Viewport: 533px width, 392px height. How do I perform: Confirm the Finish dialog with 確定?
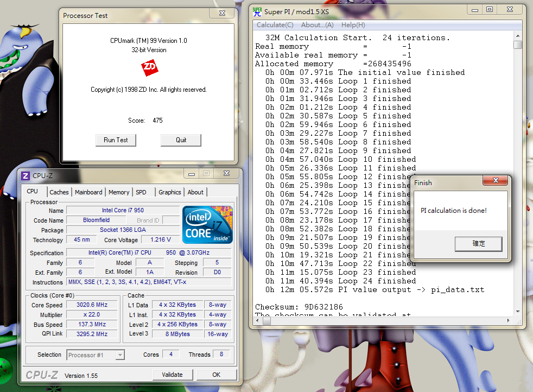click(478, 244)
